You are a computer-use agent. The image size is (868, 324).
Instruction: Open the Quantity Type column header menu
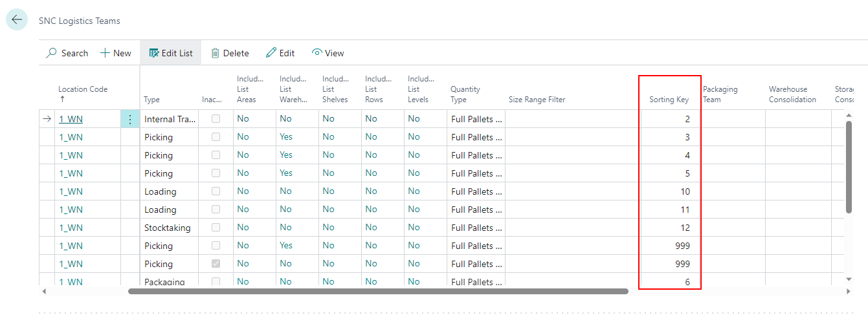tap(465, 94)
